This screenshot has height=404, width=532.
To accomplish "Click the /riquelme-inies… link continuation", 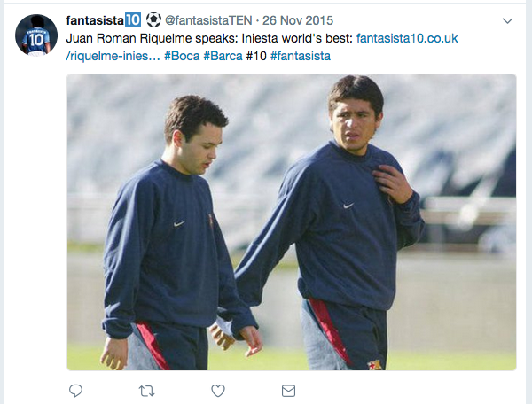I will coord(113,56).
